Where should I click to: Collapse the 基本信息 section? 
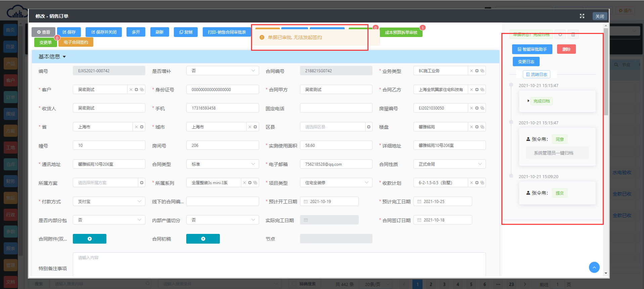tap(64, 57)
